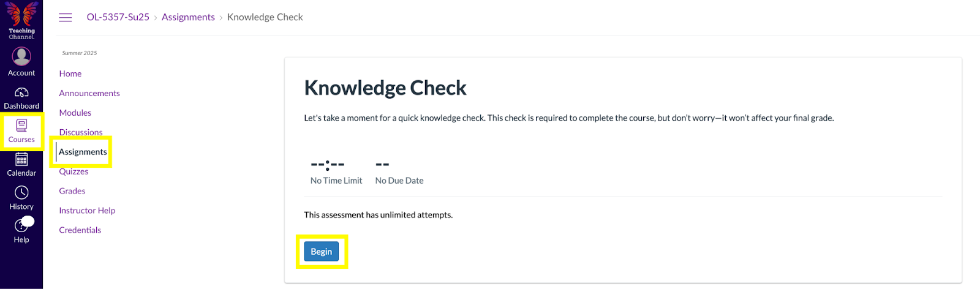Select Assignments in the course menu
The width and height of the screenshot is (980, 289).
83,152
